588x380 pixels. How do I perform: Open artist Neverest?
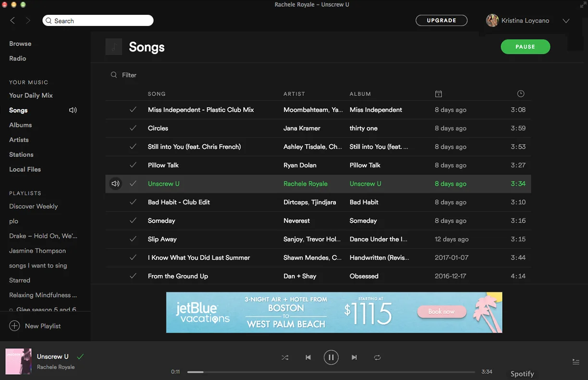tap(296, 221)
